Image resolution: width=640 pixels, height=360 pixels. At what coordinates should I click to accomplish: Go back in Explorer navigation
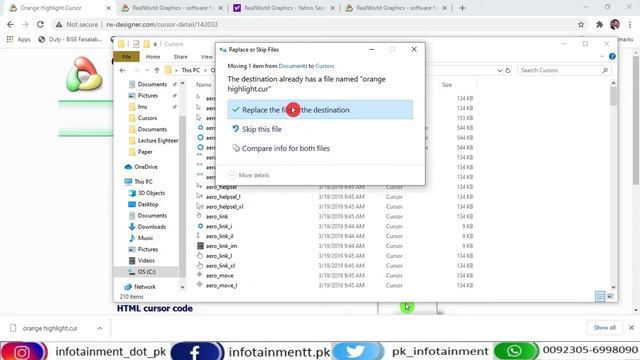122,70
